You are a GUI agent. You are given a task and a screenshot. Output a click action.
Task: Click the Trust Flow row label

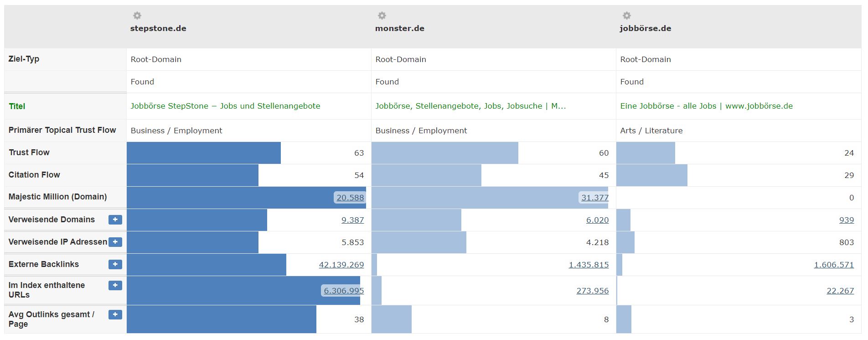(x=29, y=152)
